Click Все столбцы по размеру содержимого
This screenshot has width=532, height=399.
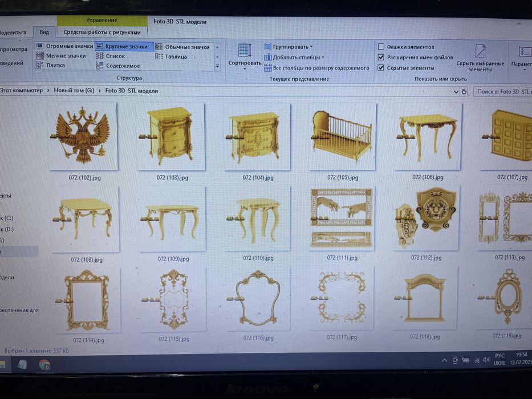(316, 68)
